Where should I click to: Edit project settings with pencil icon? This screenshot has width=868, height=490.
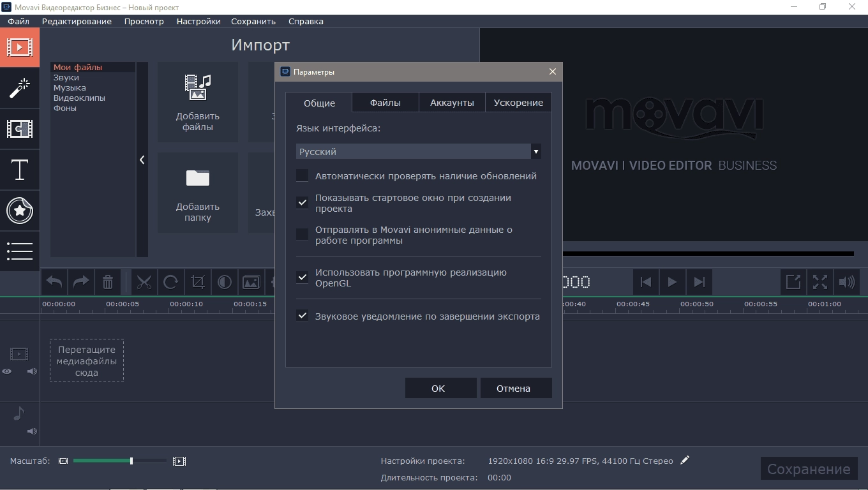pos(685,460)
